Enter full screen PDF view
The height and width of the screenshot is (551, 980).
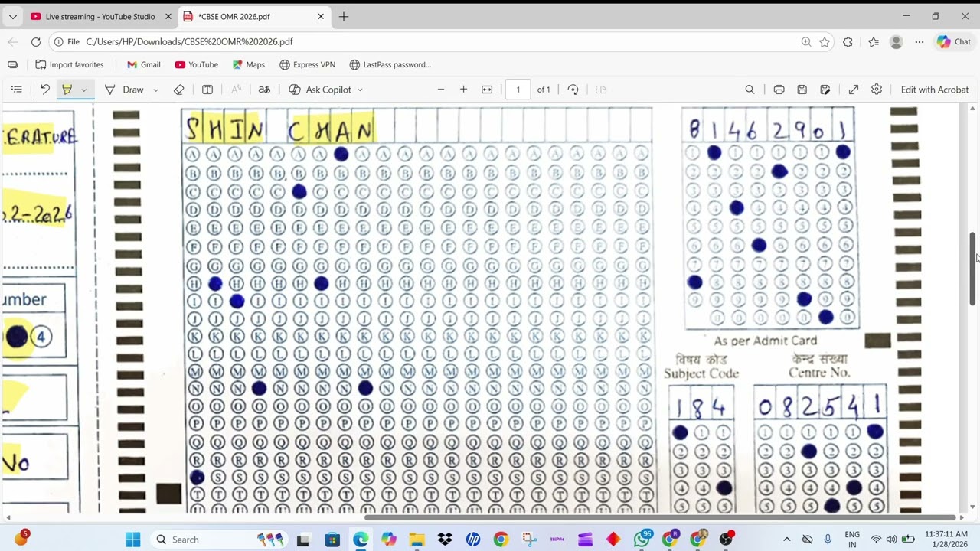(854, 90)
